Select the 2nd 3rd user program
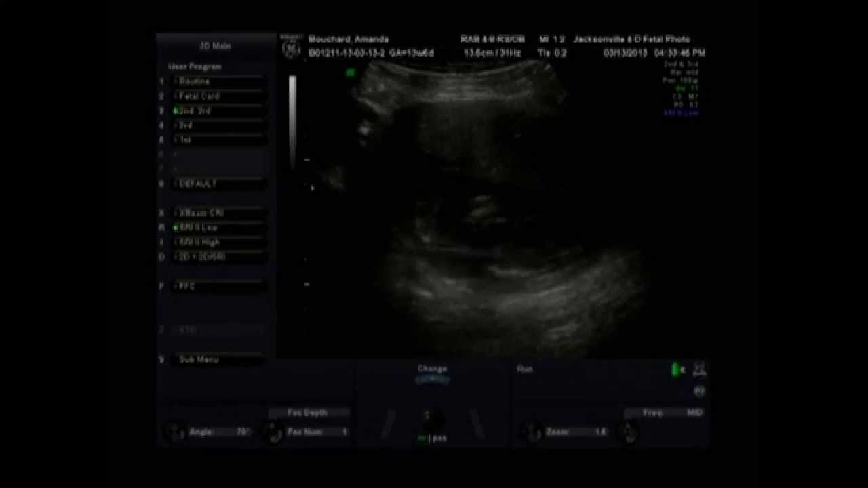The height and width of the screenshot is (488, 868). click(x=218, y=110)
